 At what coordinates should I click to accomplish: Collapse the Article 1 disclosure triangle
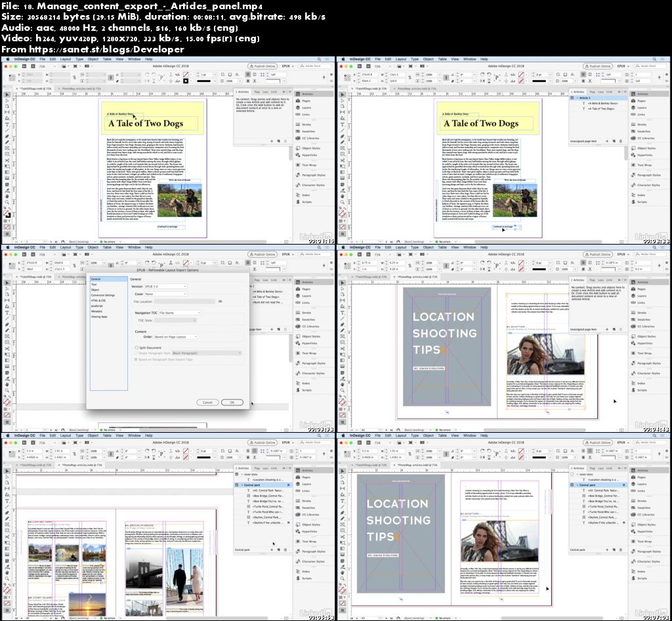pos(576,98)
